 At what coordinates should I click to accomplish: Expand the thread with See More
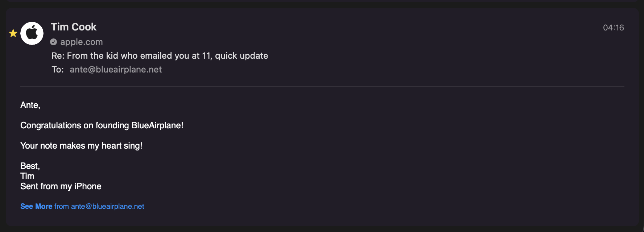point(36,206)
